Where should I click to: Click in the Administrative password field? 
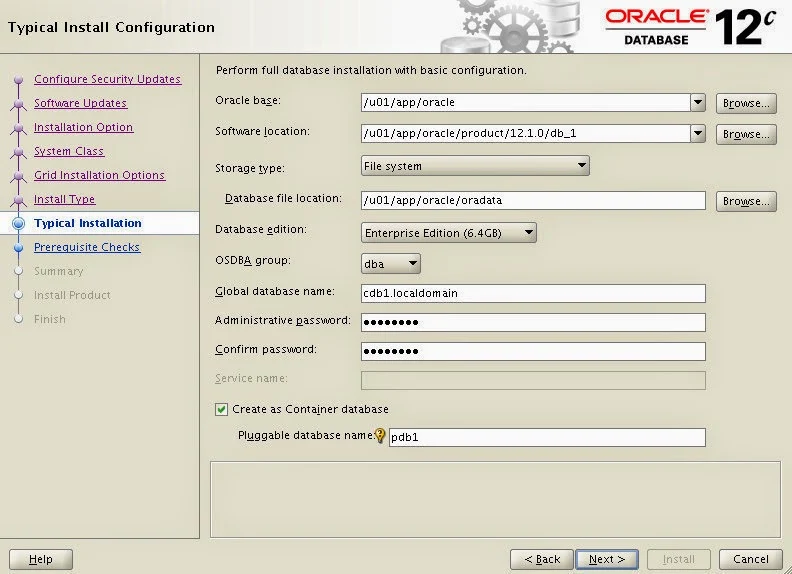pyautogui.click(x=533, y=322)
